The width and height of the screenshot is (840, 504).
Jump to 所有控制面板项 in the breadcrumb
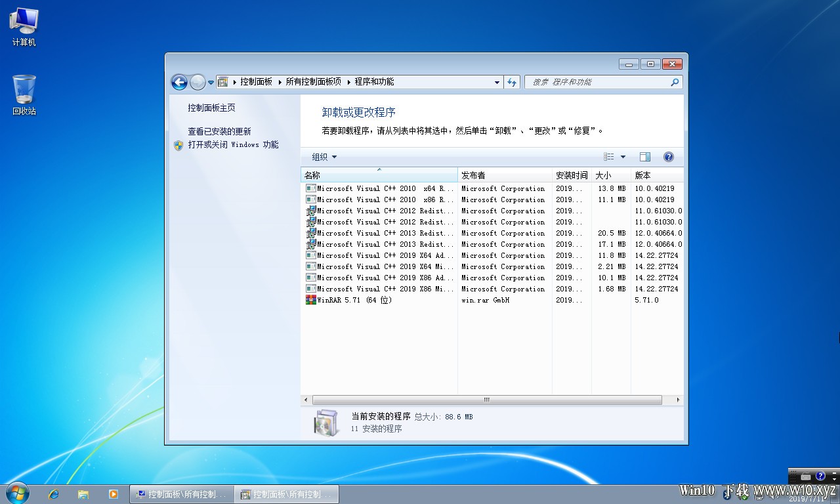(314, 82)
